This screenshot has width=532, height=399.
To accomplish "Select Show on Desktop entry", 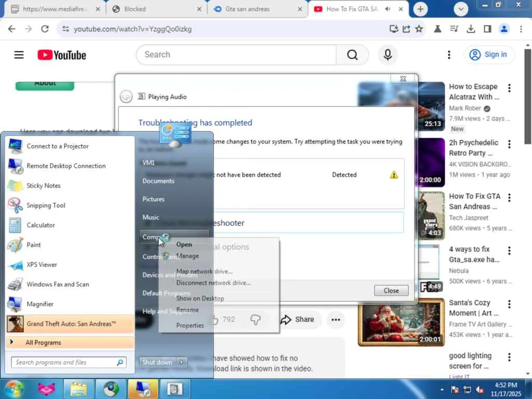I will 200,298.
